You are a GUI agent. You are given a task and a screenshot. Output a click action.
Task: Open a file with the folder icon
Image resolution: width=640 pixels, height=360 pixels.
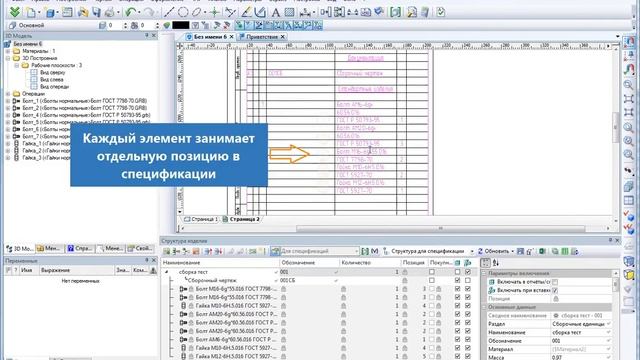(x=83, y=12)
